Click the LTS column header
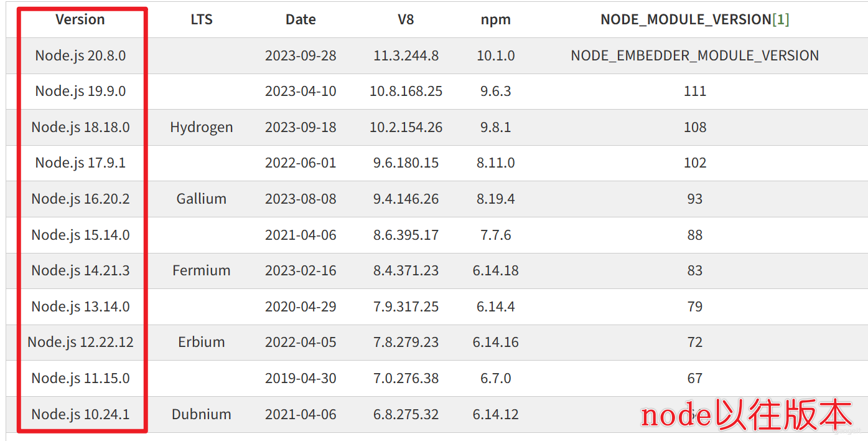Viewport: 868px width, 441px height. [202, 19]
